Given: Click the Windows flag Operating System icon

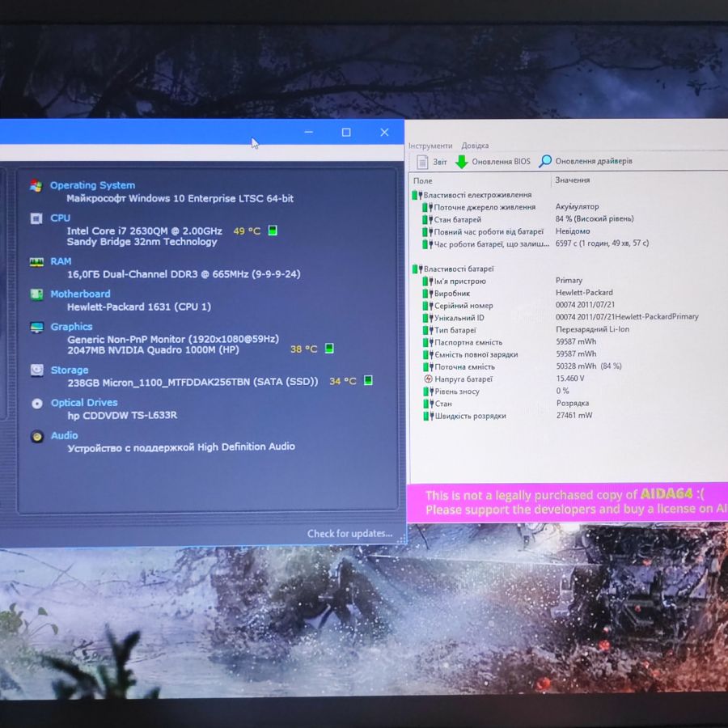Looking at the screenshot, I should (36, 186).
